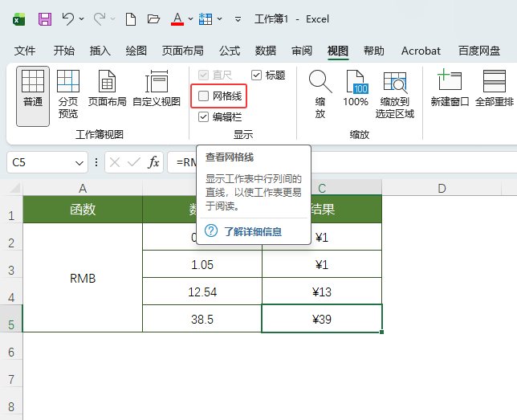This screenshot has width=517, height=420.
Task: Switch to the 开始 ribbon tab
Action: tap(64, 51)
